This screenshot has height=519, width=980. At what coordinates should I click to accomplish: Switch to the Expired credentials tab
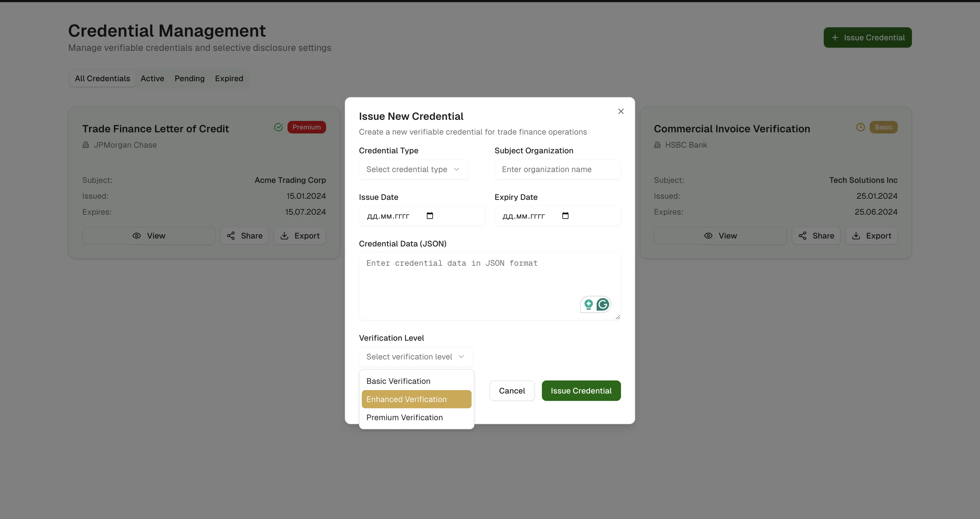(229, 78)
